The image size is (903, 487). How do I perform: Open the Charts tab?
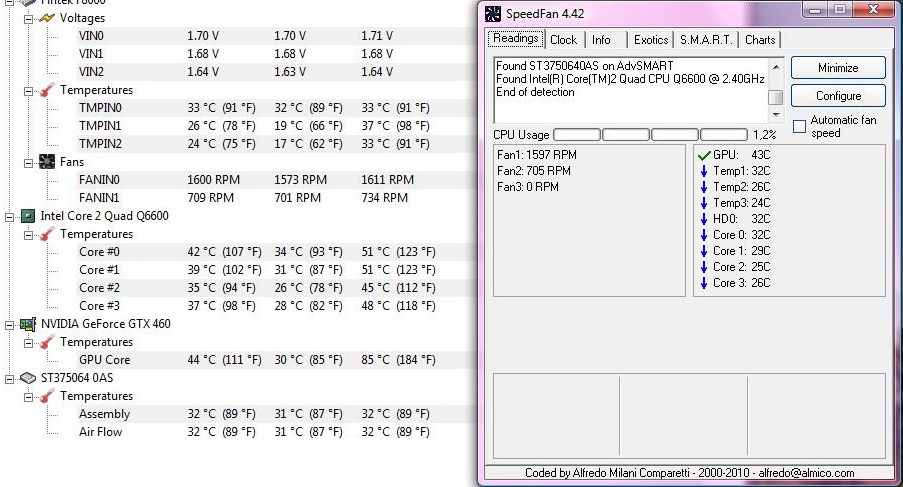tap(760, 40)
